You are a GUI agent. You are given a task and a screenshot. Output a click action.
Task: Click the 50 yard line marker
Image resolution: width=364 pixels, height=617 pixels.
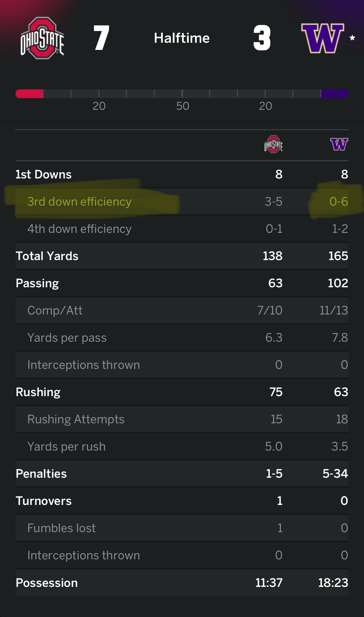click(182, 106)
